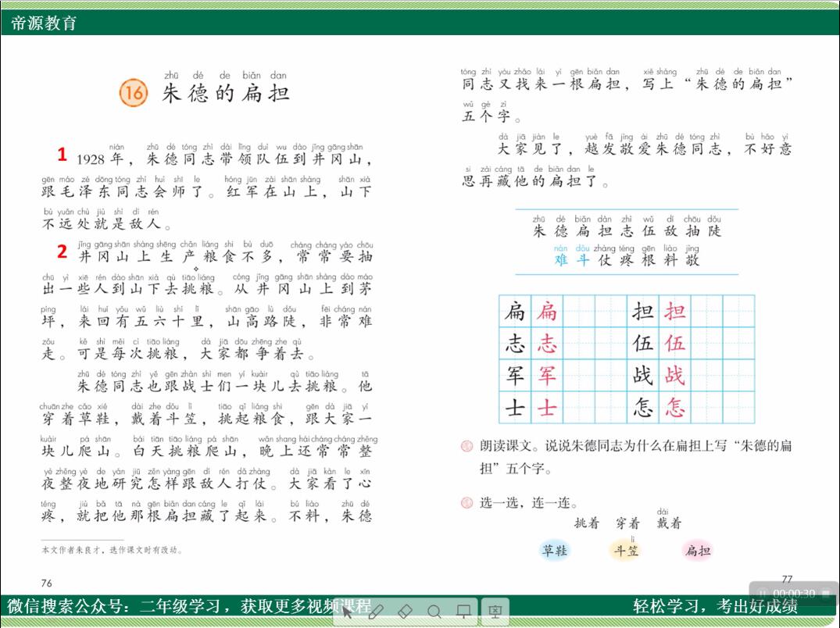Click the black 士 in the writing grid

[515, 408]
